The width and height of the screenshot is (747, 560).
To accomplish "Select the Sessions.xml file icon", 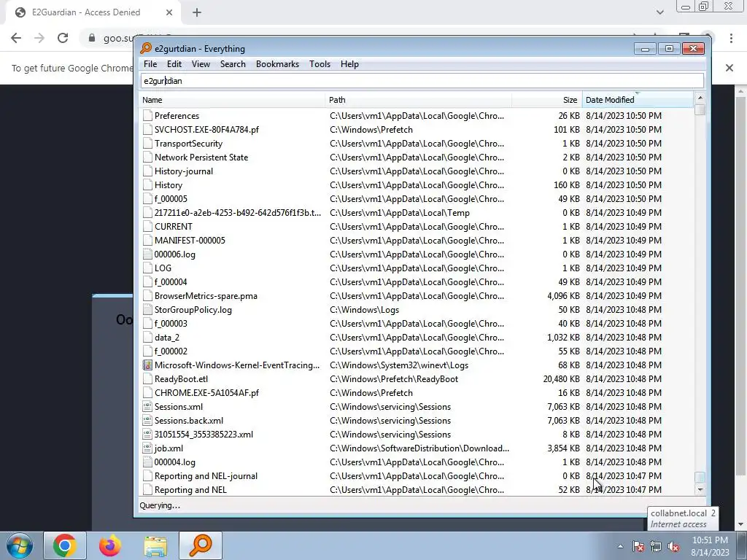I will coord(147,407).
